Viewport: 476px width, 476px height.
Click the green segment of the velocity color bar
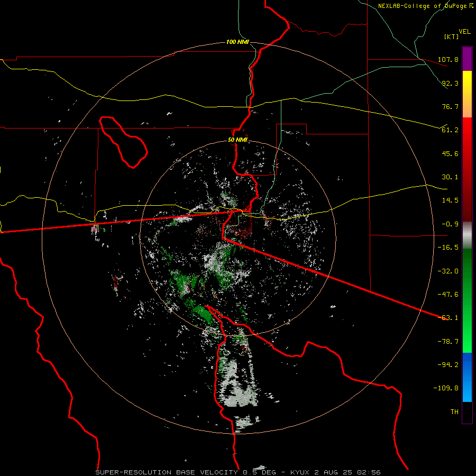pyautogui.click(x=467, y=300)
